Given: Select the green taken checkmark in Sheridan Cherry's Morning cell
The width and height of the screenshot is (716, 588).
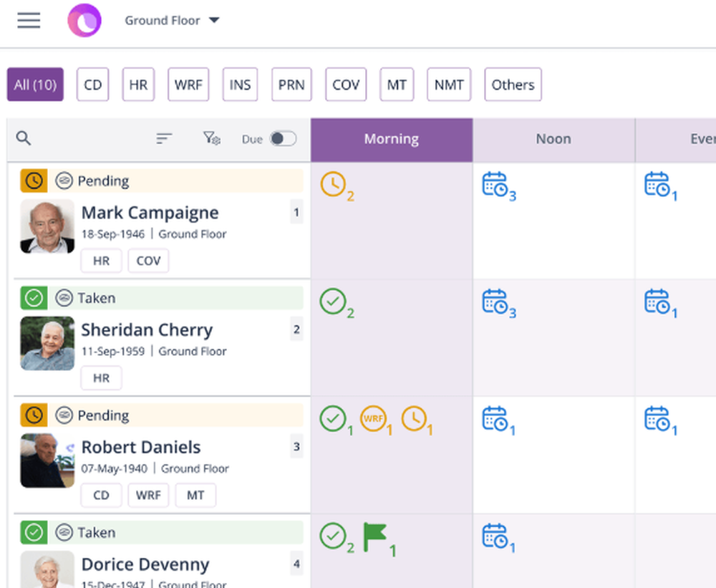Looking at the screenshot, I should [334, 302].
